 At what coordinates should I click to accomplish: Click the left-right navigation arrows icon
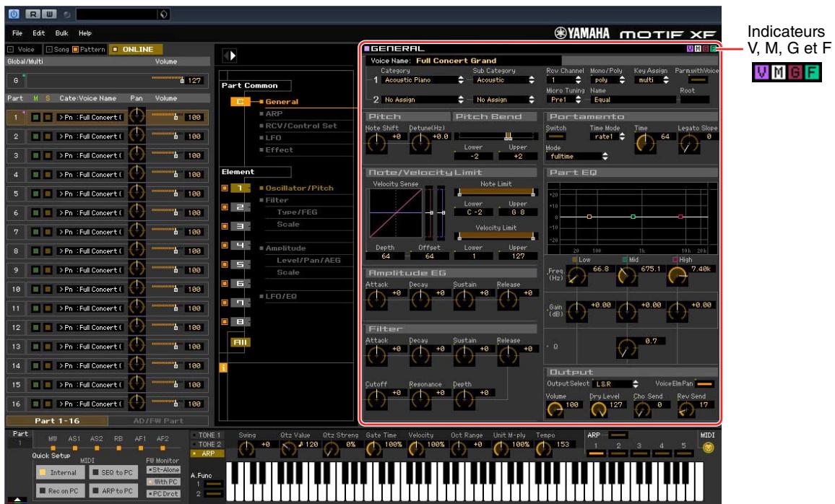pyautogui.click(x=229, y=56)
